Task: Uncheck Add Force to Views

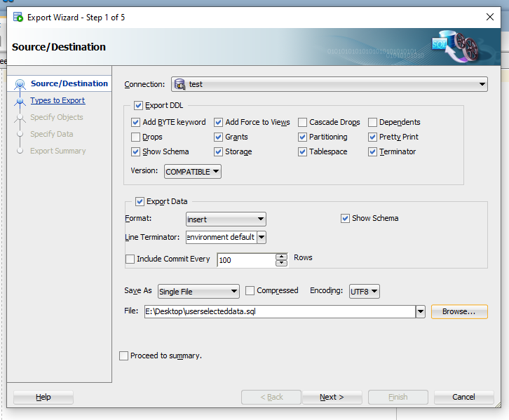Action: pyautogui.click(x=218, y=123)
